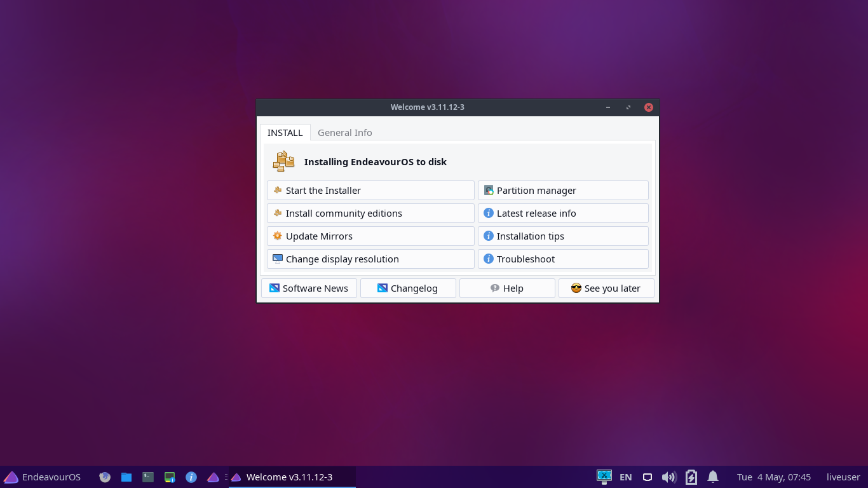Click the Welcome v3.11.12-3 title bar text
Image resolution: width=868 pixels, height=488 pixels.
pyautogui.click(x=427, y=107)
